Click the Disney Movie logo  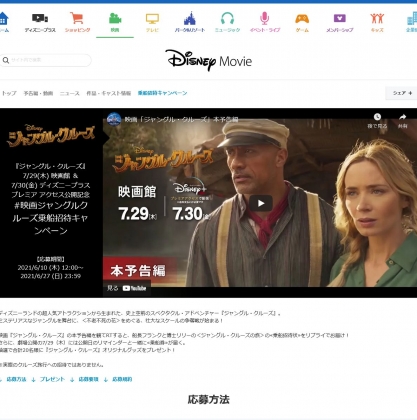click(x=209, y=60)
